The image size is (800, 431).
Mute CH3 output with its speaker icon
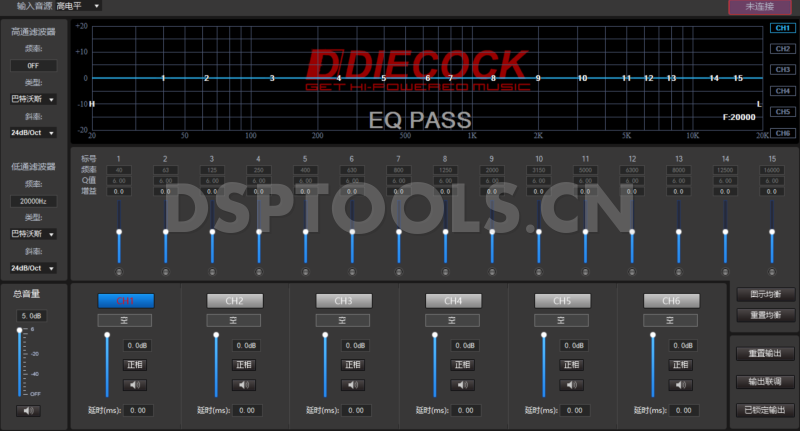pos(356,385)
